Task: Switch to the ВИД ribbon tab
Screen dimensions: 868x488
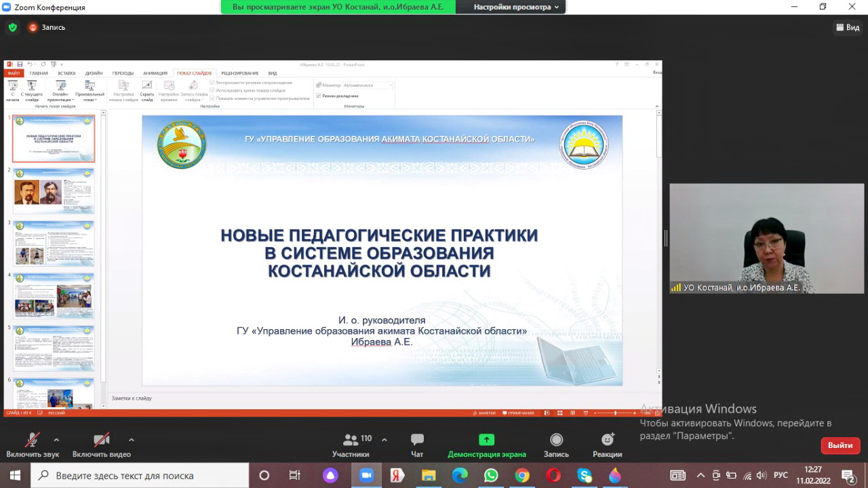Action: (273, 73)
